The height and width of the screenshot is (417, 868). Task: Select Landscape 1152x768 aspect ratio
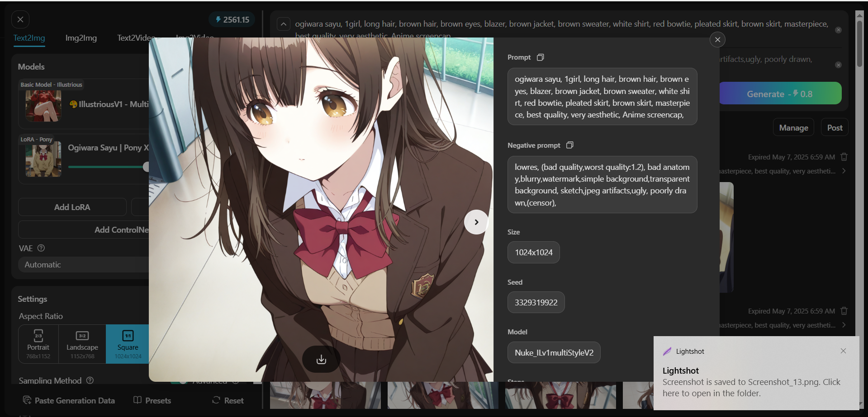(x=82, y=344)
